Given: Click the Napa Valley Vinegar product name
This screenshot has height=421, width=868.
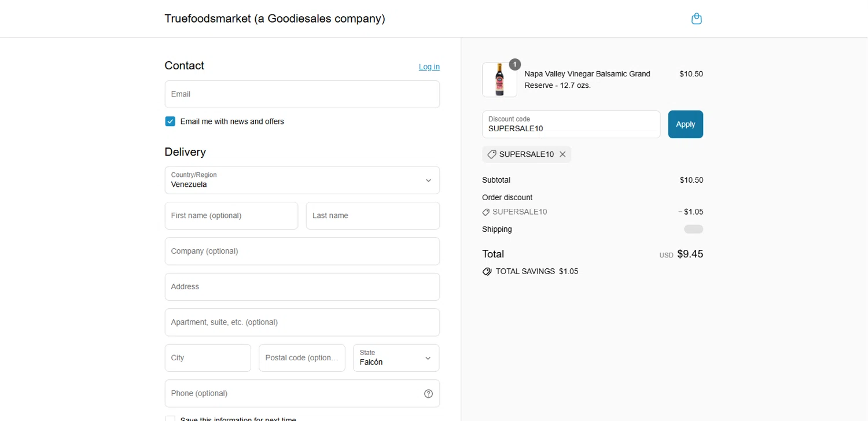Looking at the screenshot, I should tap(587, 80).
